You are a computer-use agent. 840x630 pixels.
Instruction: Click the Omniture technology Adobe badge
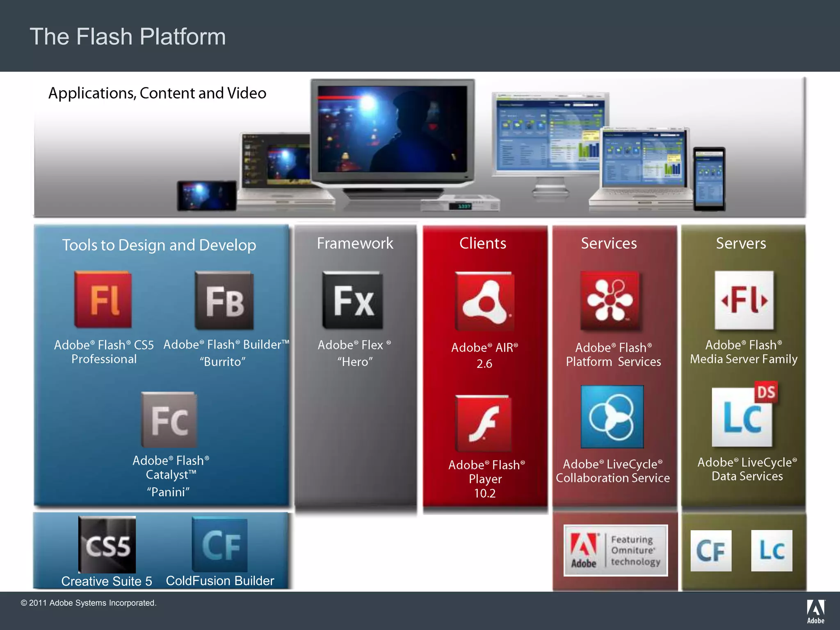point(615,550)
